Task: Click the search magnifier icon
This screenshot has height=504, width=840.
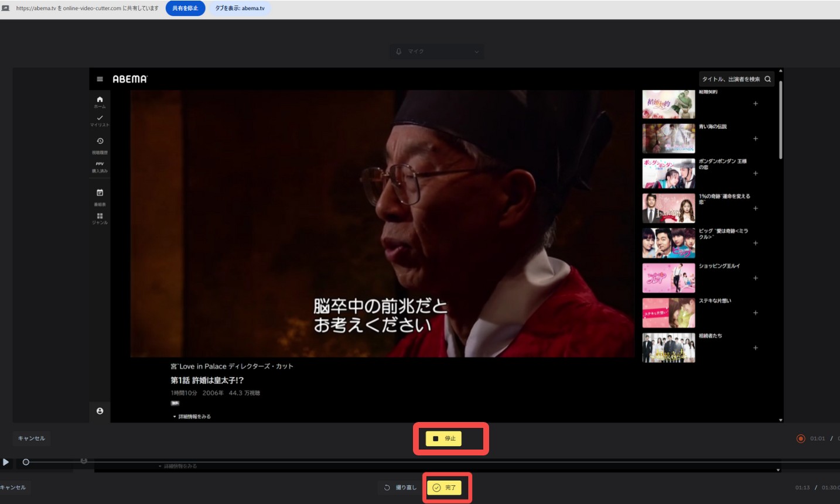Action: click(767, 79)
